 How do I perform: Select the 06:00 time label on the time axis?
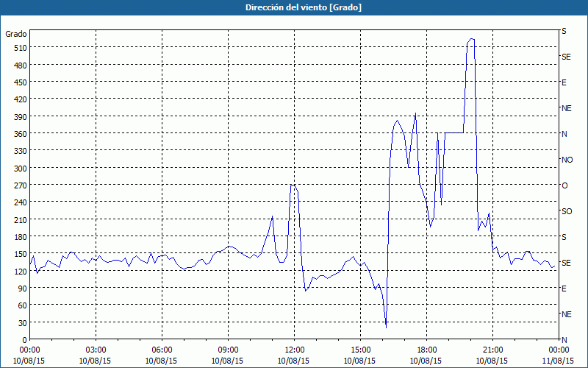point(162,350)
